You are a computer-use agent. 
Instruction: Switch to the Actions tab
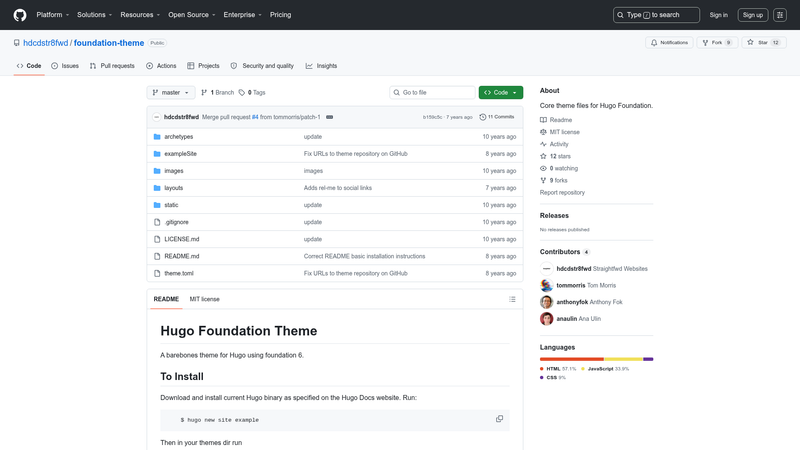[x=161, y=66]
